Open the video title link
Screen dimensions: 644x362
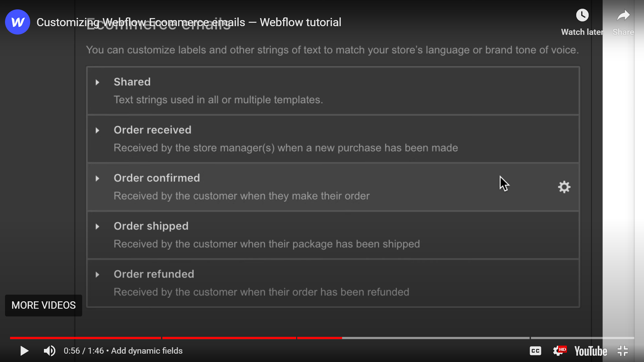[189, 22]
